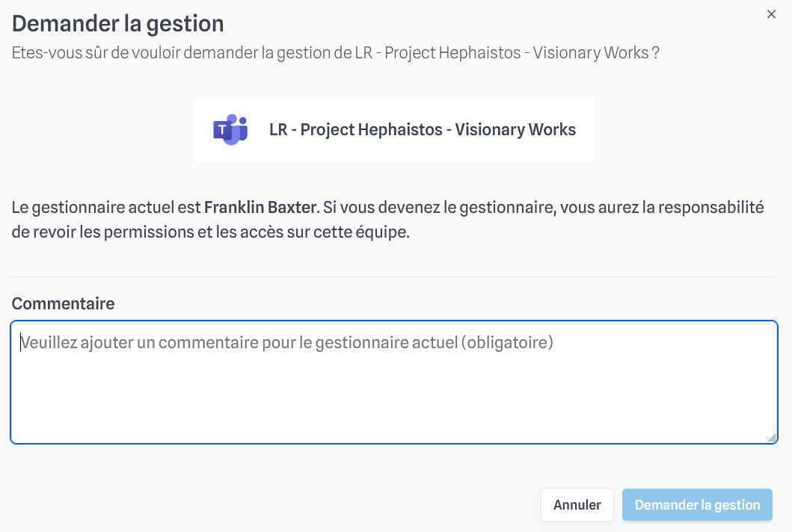Close the Demander la gestion dialog
Image resolution: width=792 pixels, height=532 pixels.
pos(771,14)
